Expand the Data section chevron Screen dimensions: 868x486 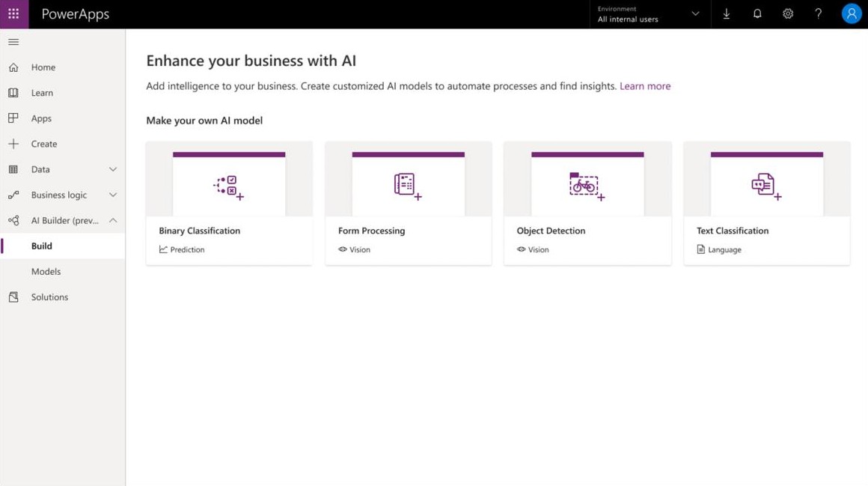(113, 169)
